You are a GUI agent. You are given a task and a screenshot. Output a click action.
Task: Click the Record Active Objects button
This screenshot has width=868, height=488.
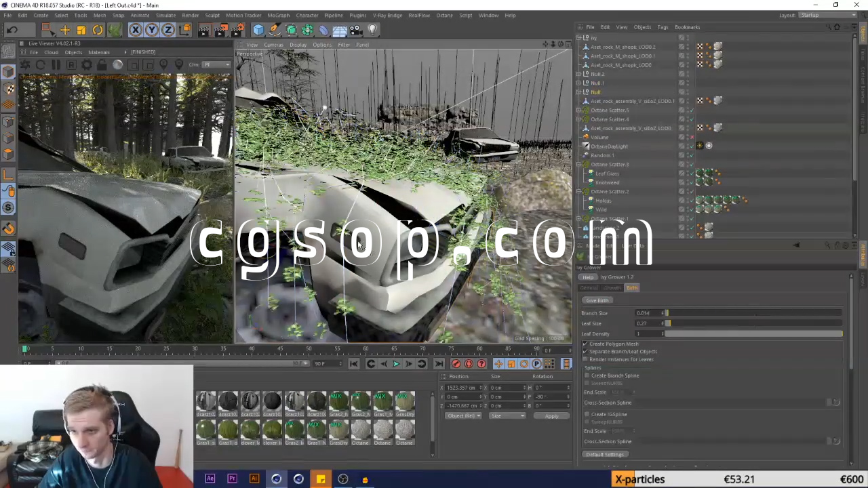pyautogui.click(x=456, y=364)
